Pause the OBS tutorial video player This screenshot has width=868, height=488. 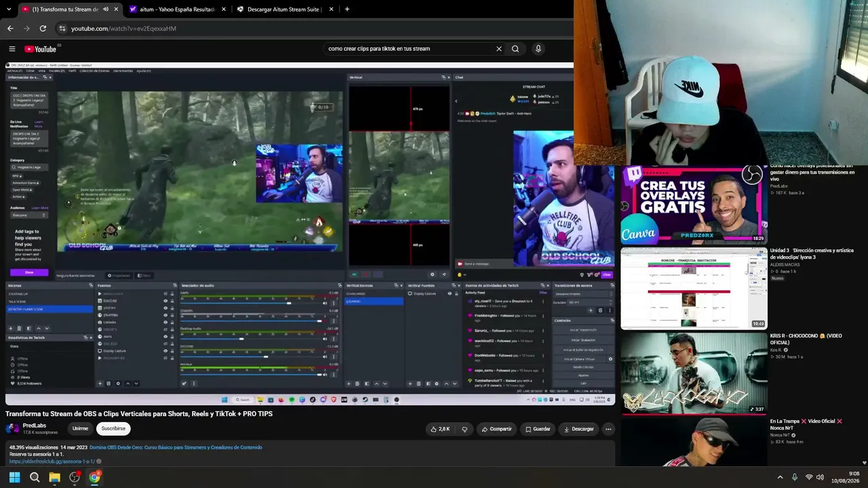pos(310,234)
